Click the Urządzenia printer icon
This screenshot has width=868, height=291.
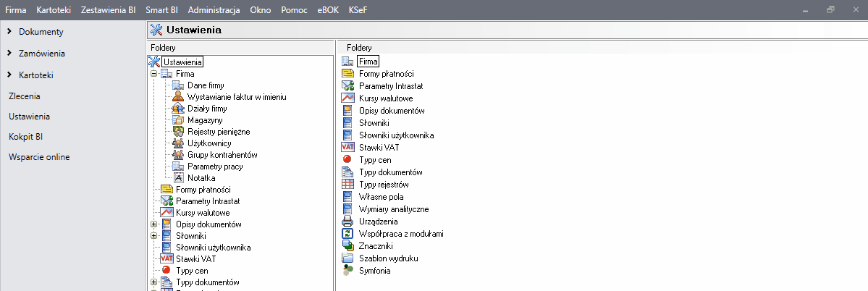click(x=347, y=222)
